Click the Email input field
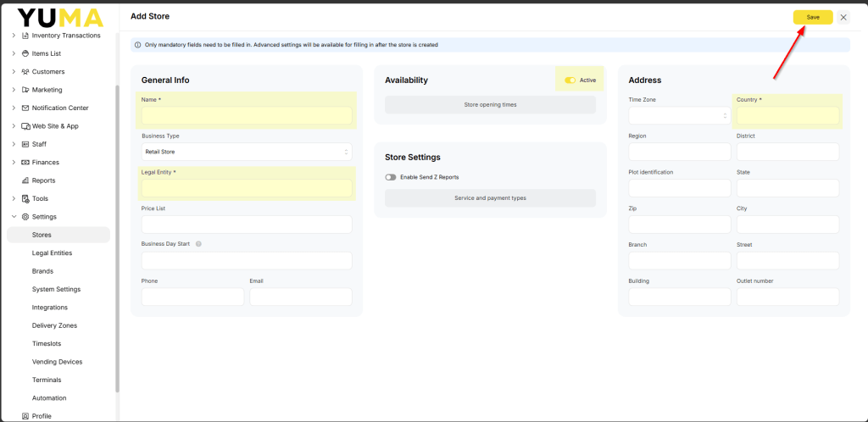The image size is (868, 422). [x=301, y=297]
